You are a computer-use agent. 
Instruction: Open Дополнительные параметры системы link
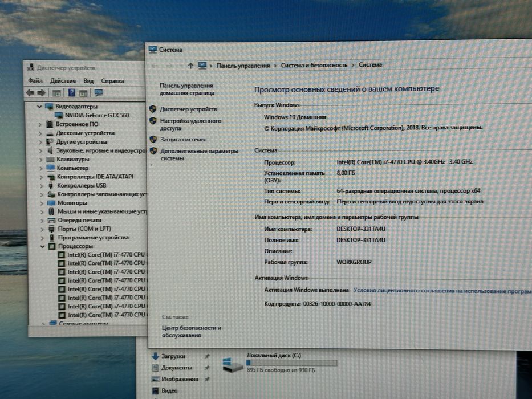200,154
